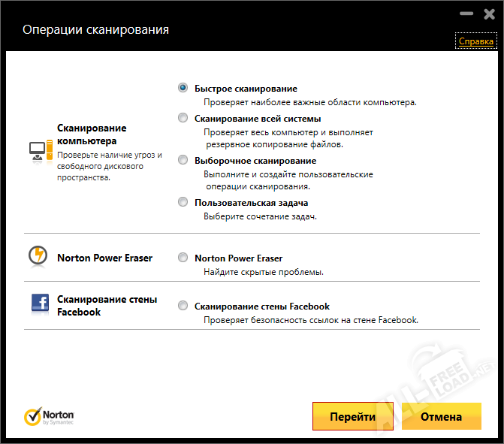Click the Facebook wall scan icon
The image size is (504, 444).
coord(40,303)
